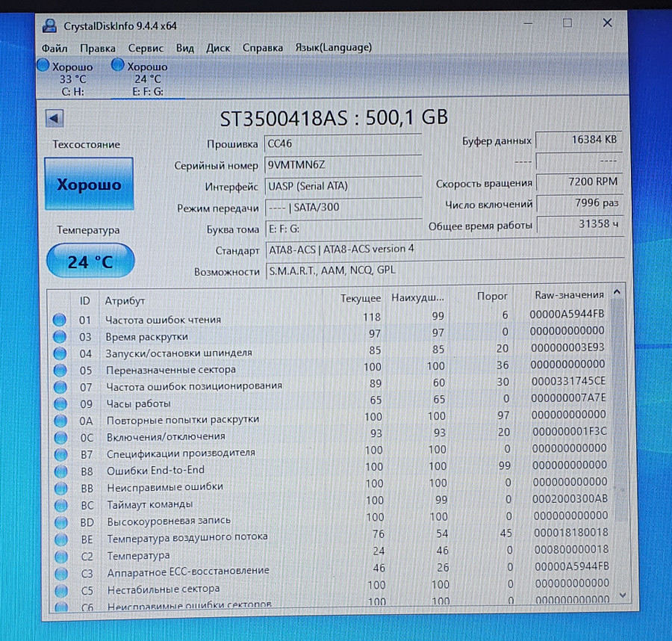This screenshot has height=641, width=672.
Task: Select the Нестабильные сектора row
Action: [332, 586]
